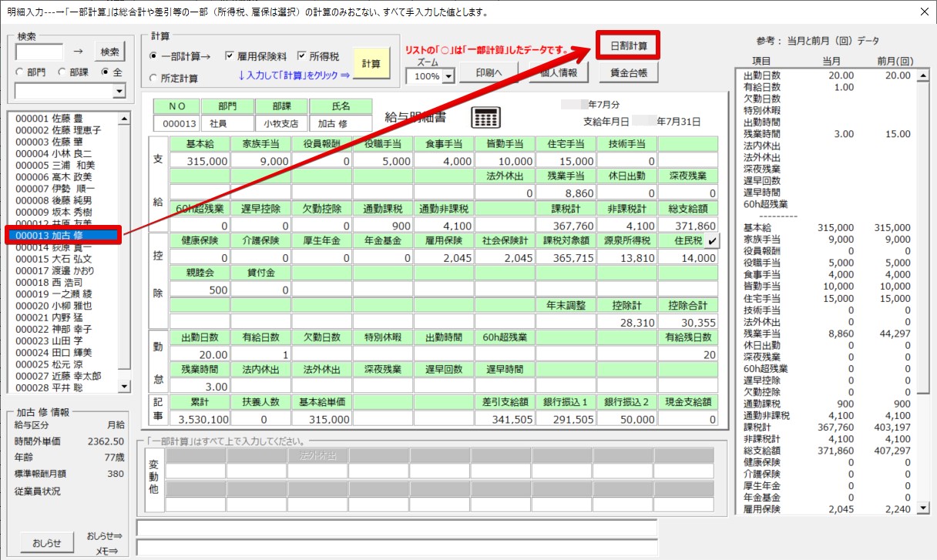Image resolution: width=937 pixels, height=560 pixels.
Task: Open the zoom 100% dropdown
Action: tap(448, 76)
